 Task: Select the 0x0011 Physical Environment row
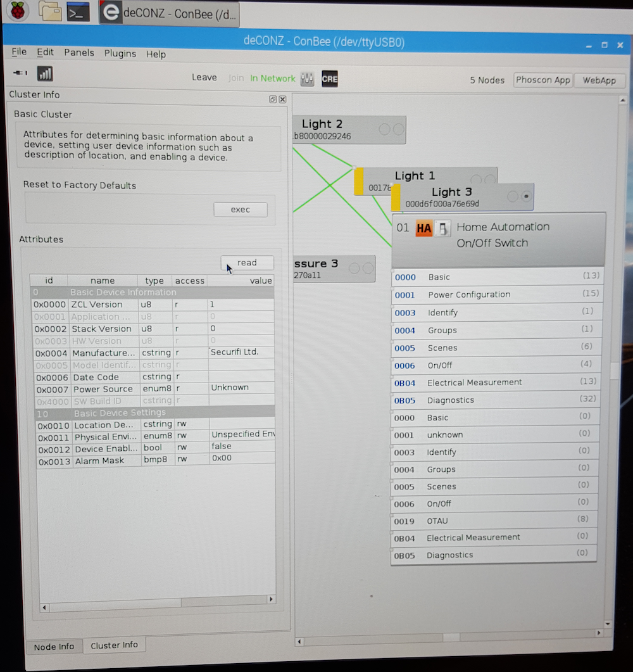pyautogui.click(x=156, y=437)
